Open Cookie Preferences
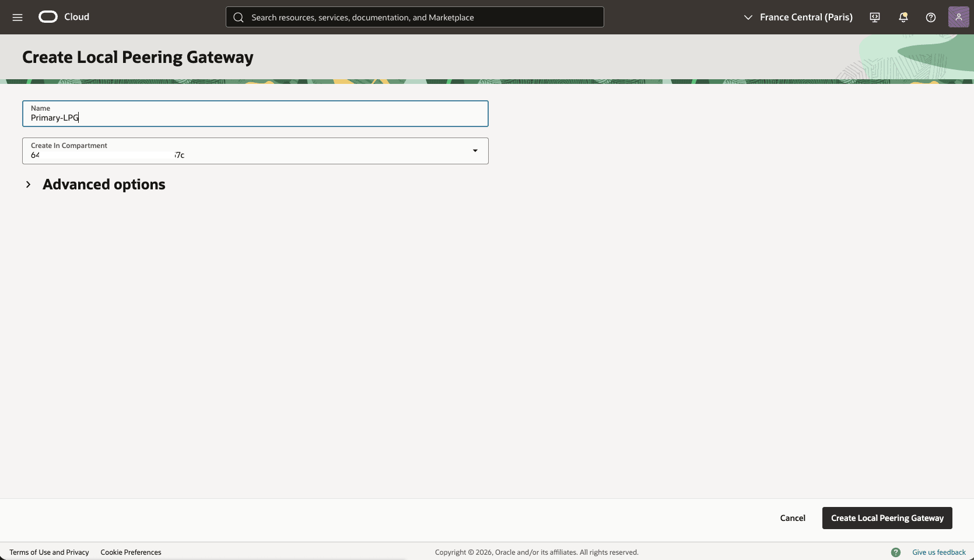The image size is (974, 560). (x=131, y=552)
